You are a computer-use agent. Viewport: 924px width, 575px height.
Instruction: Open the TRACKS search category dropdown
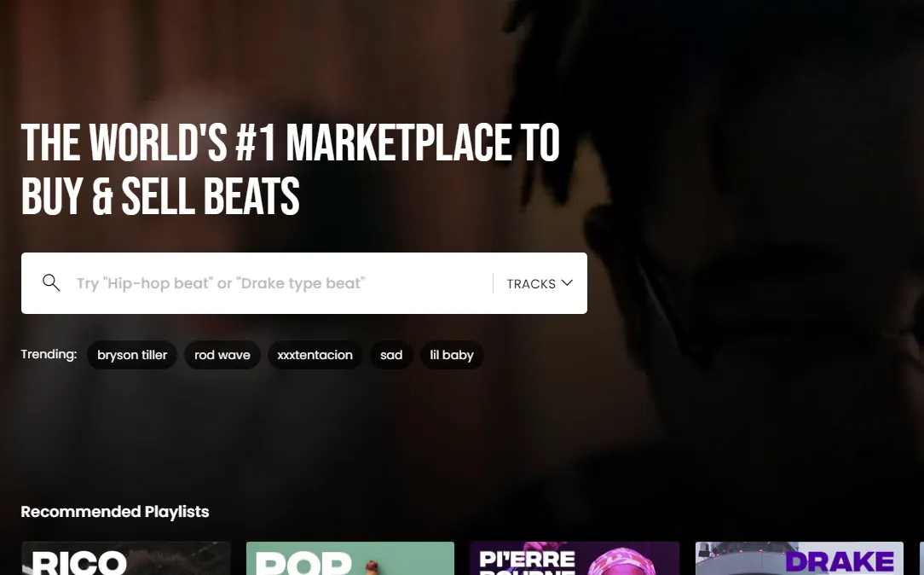click(x=540, y=284)
